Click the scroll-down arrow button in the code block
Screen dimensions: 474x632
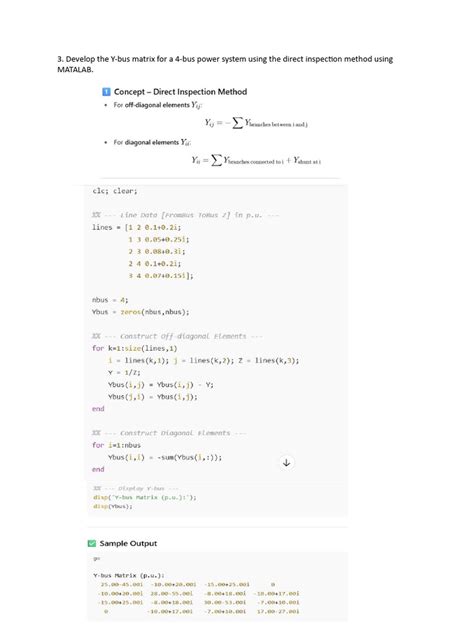(286, 462)
